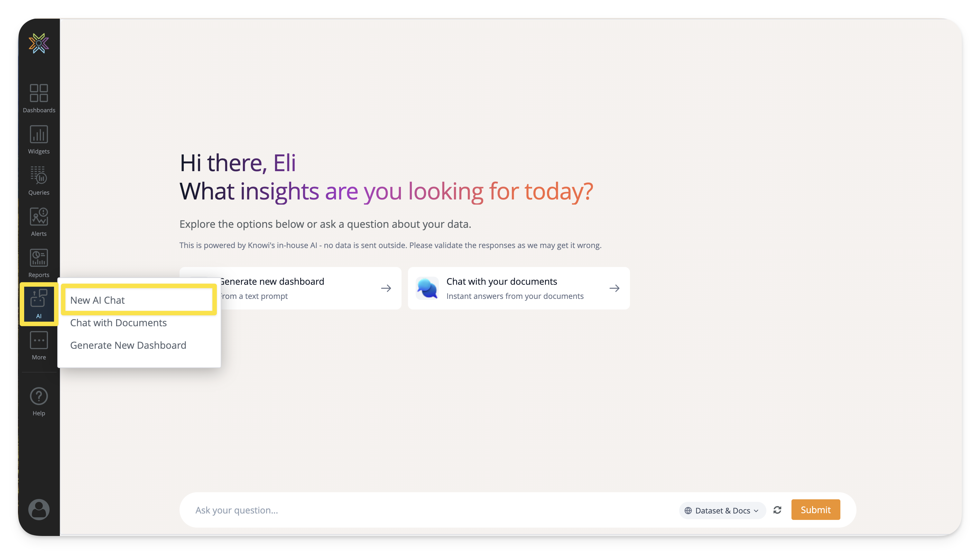Viewport: 980px width, 554px height.
Task: Click the refresh icon beside Submit
Action: pyautogui.click(x=777, y=510)
